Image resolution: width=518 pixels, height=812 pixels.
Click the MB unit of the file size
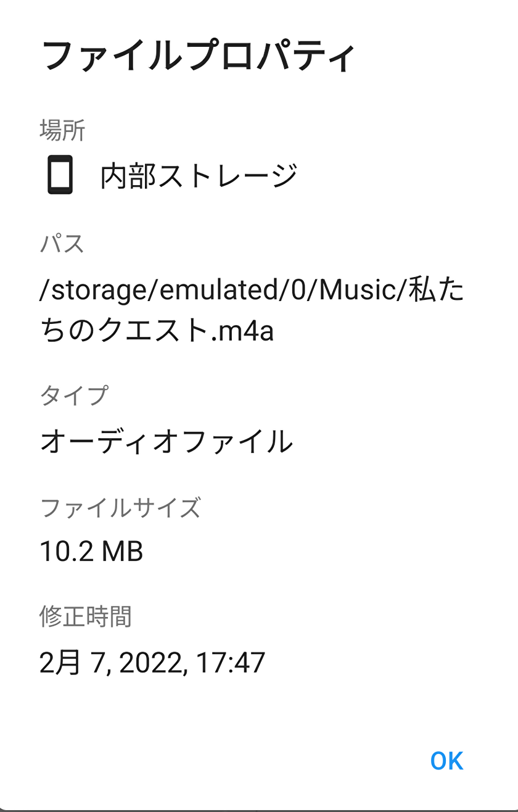(x=122, y=551)
